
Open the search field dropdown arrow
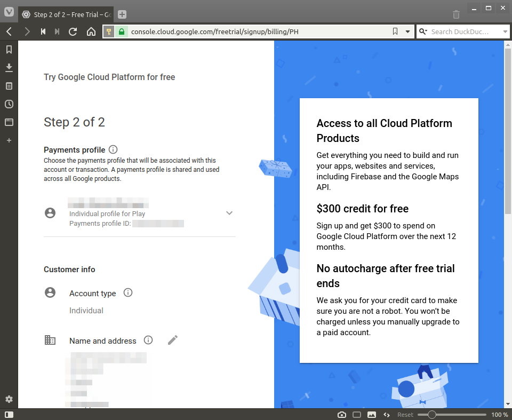pyautogui.click(x=505, y=31)
